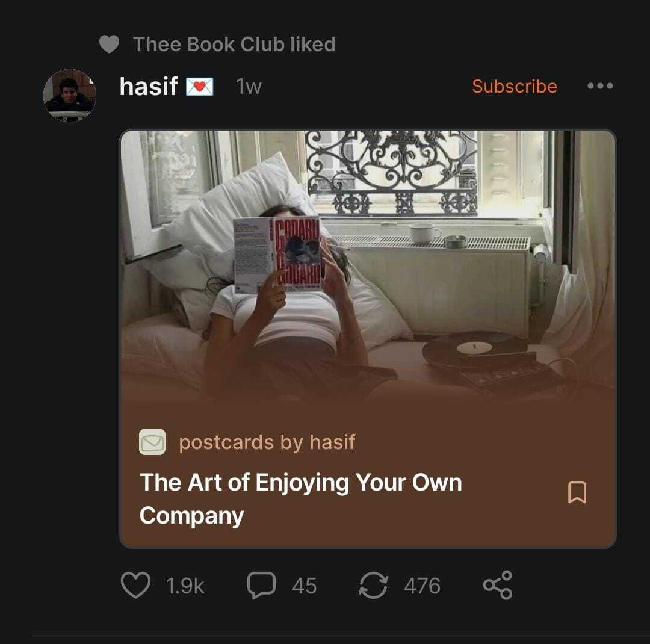Click the postcards publication envelope logo

[x=152, y=442]
